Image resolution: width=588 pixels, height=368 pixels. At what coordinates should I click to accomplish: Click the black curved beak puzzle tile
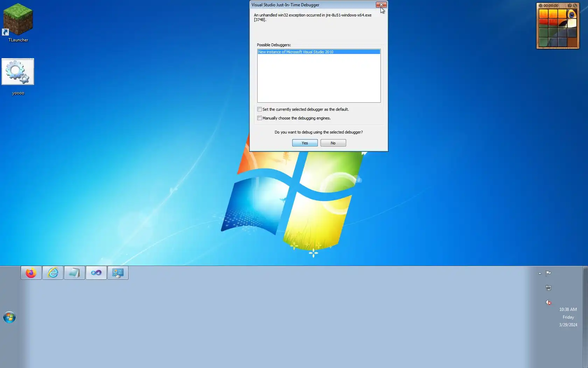(x=562, y=23)
